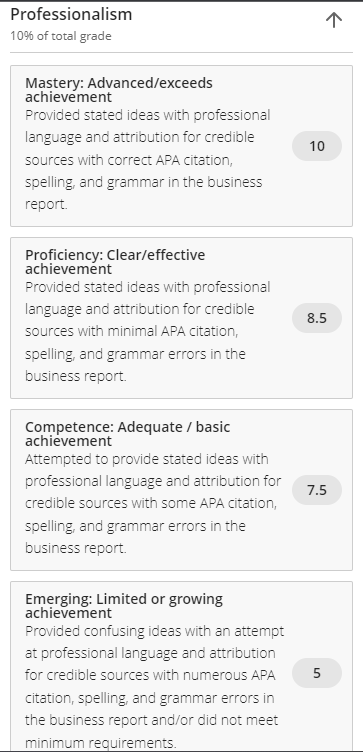This screenshot has width=363, height=752.
Task: Select the Proficiency: Clear/effective achievement title
Action: click(x=115, y=262)
